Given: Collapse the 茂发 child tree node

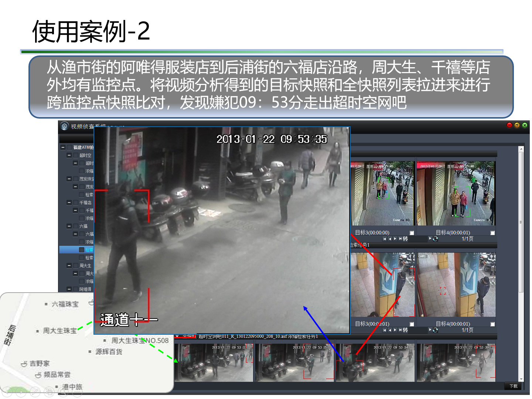Looking at the screenshot, I should pyautogui.click(x=75, y=187).
